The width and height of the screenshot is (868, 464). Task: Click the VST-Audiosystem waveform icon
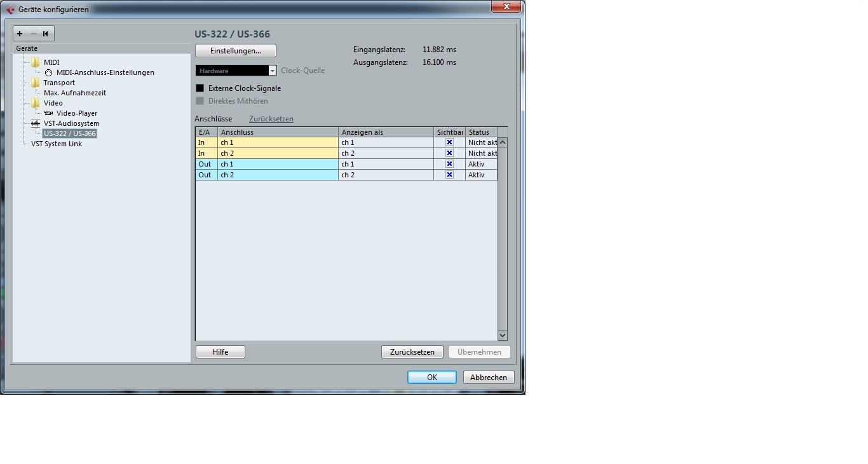[35, 123]
